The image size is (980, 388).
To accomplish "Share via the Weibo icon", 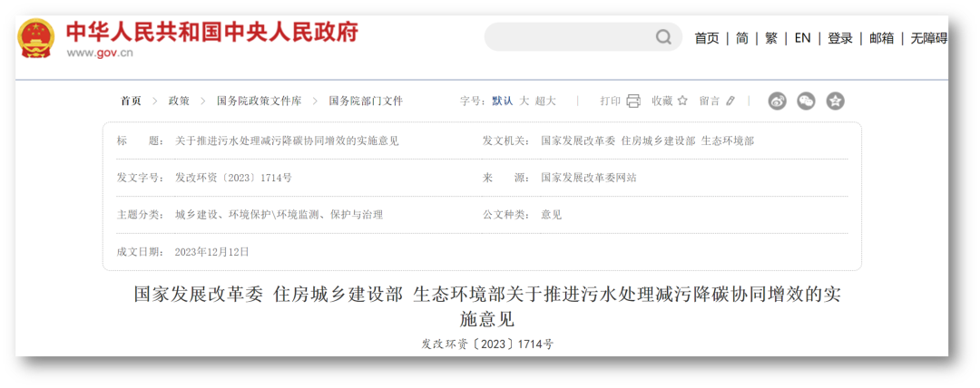I will coord(778,101).
